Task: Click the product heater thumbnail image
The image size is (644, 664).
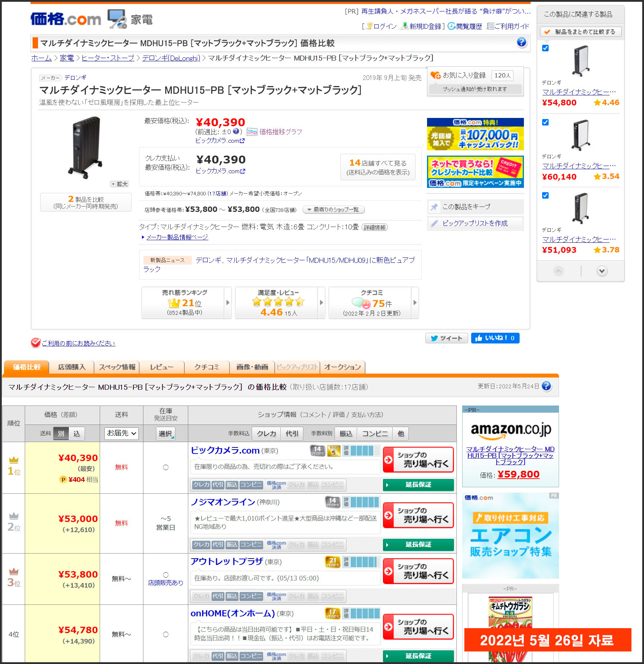Action: coord(86,147)
